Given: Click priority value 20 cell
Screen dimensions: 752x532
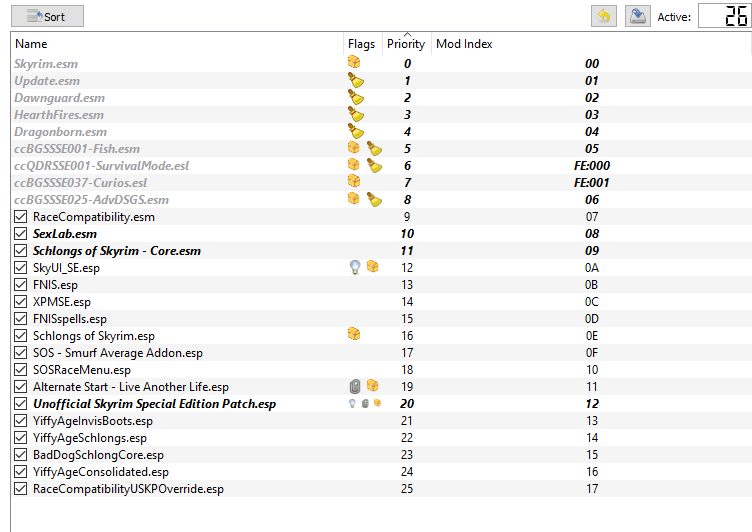Looking at the screenshot, I should click(407, 404).
